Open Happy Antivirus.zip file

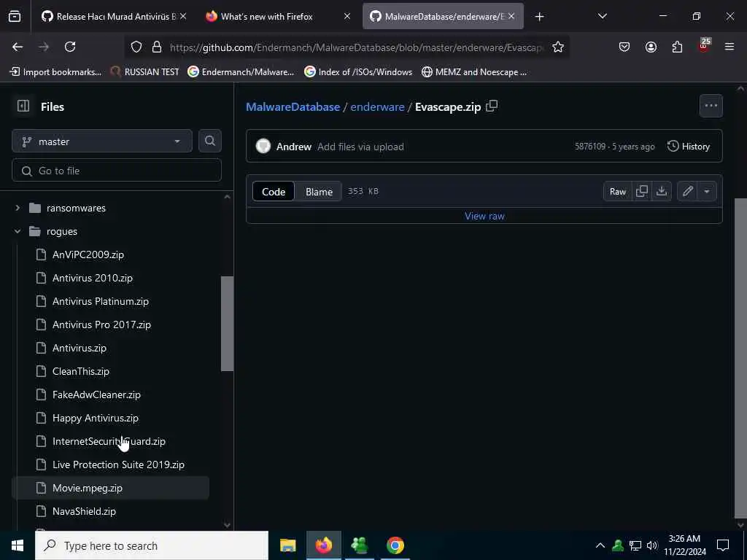[96, 418]
